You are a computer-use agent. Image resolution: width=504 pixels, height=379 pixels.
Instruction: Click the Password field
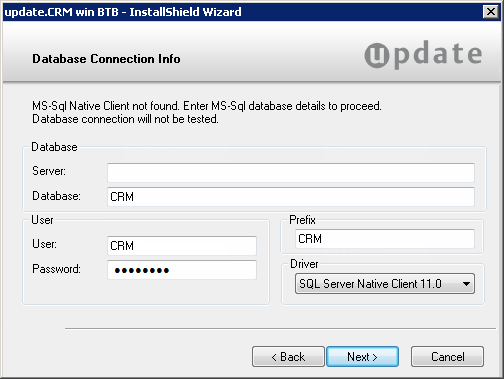coord(182,270)
